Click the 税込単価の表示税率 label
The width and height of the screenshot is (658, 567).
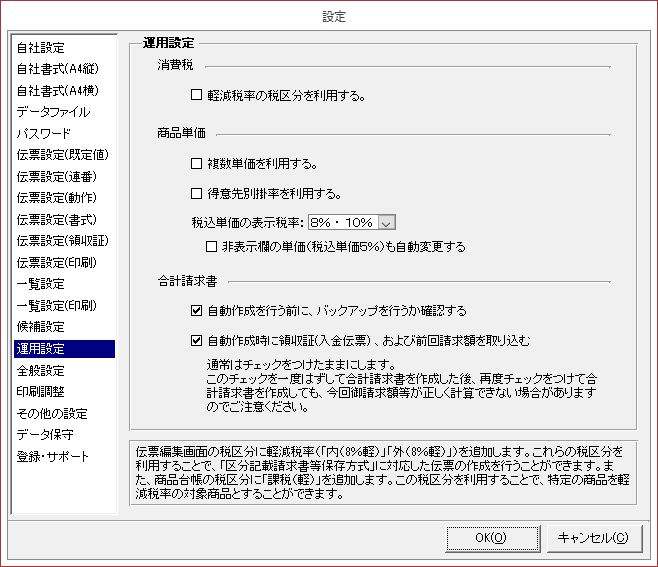pos(248,222)
